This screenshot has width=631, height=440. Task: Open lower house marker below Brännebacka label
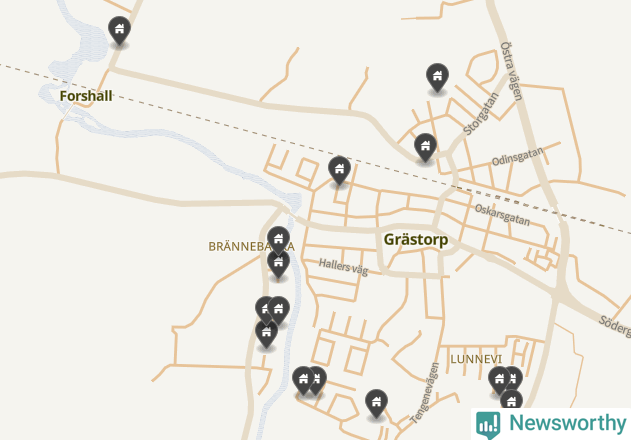(x=278, y=266)
